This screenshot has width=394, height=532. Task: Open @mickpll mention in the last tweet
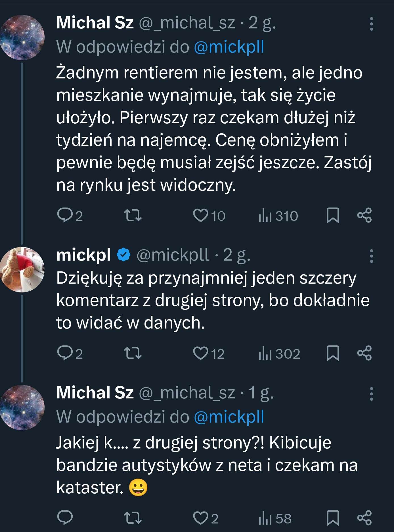(229, 417)
